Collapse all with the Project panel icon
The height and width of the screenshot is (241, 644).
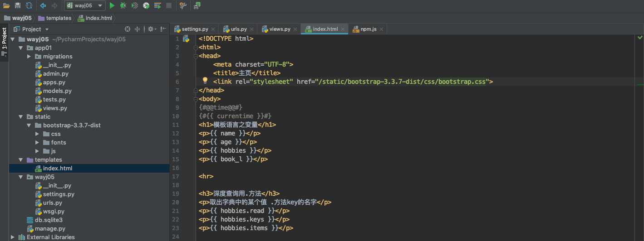(x=138, y=29)
